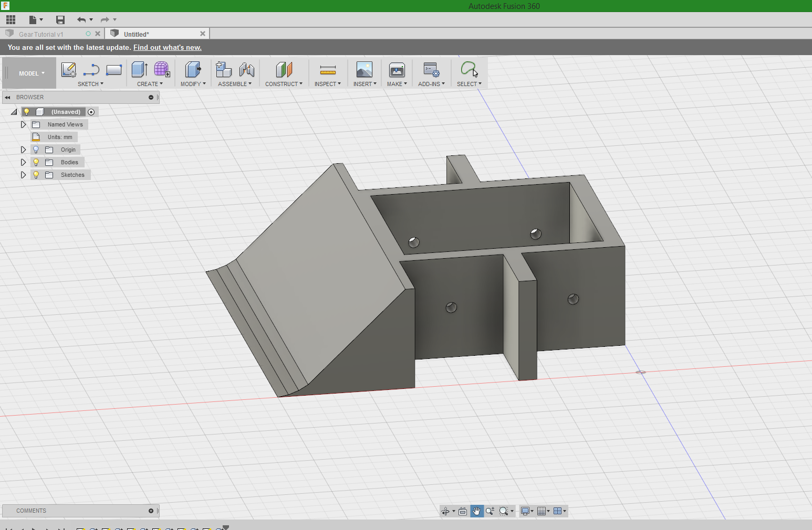Select the Create Sketch tool

click(68, 70)
